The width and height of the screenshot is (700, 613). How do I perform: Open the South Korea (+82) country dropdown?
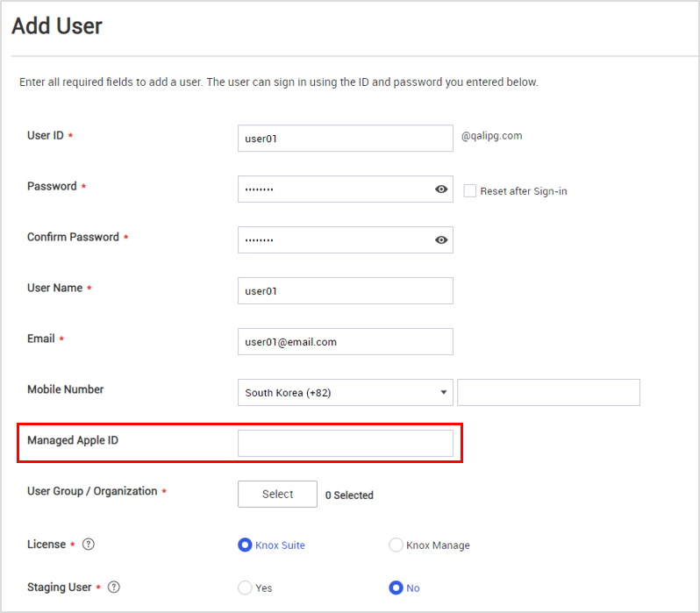[x=346, y=393]
